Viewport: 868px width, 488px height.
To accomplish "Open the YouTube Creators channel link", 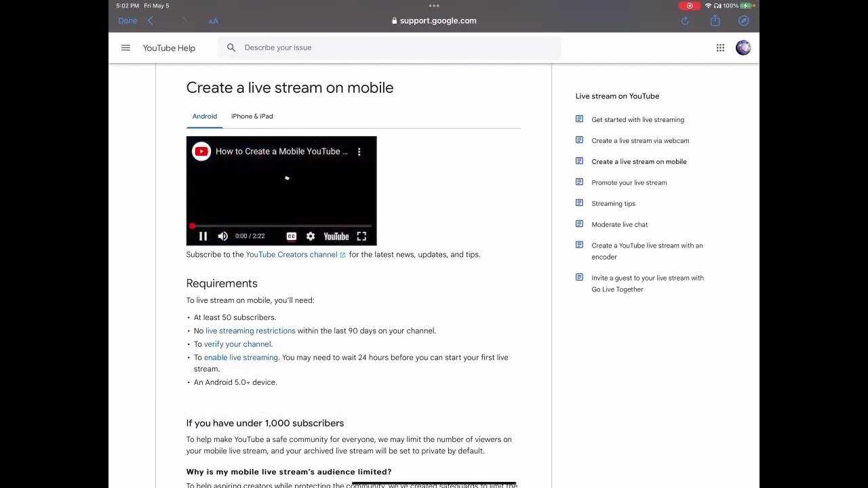I will 296,254.
